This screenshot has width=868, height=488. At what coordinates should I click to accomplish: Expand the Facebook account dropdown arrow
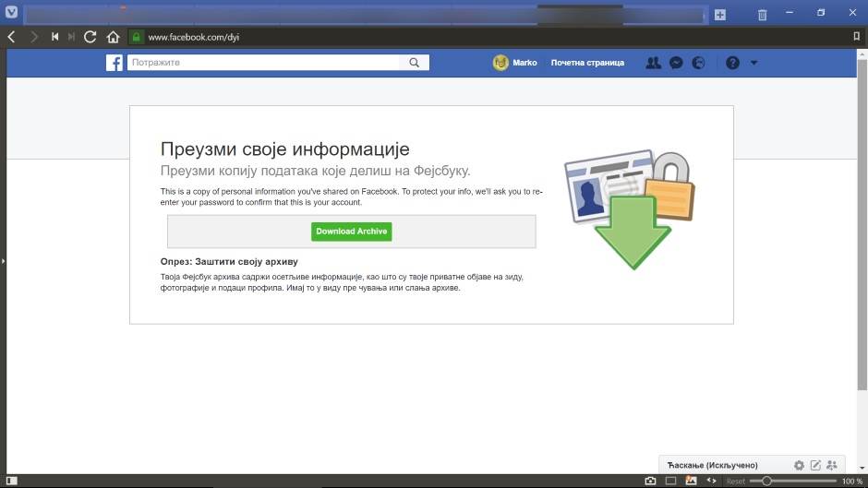tap(753, 63)
